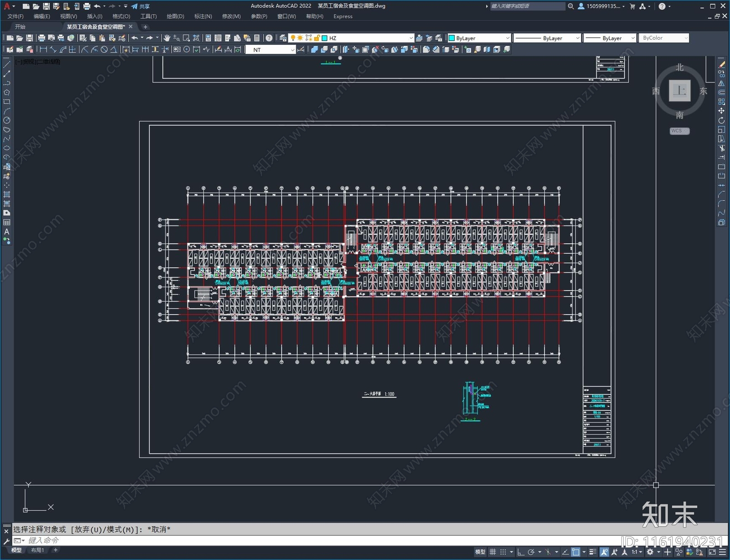The image size is (730, 560).
Task: Click the new drawing tab plus button
Action: (x=146, y=26)
